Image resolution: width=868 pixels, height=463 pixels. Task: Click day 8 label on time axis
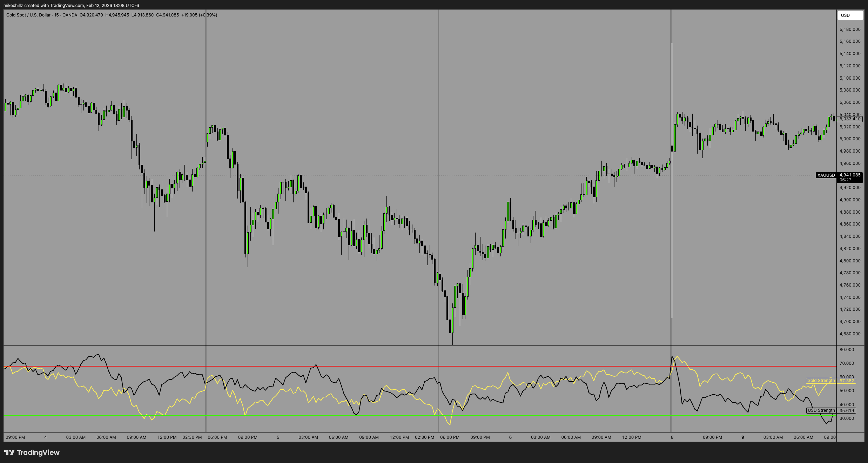tap(672, 437)
